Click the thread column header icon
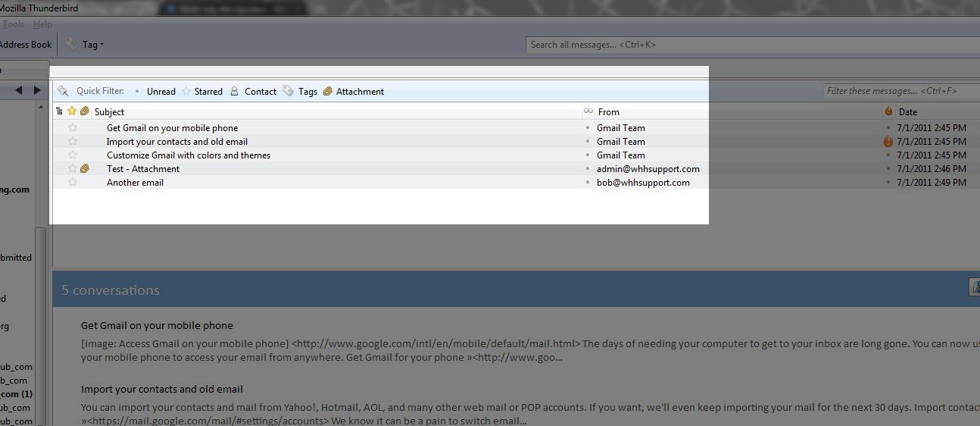The image size is (980, 426). click(60, 111)
